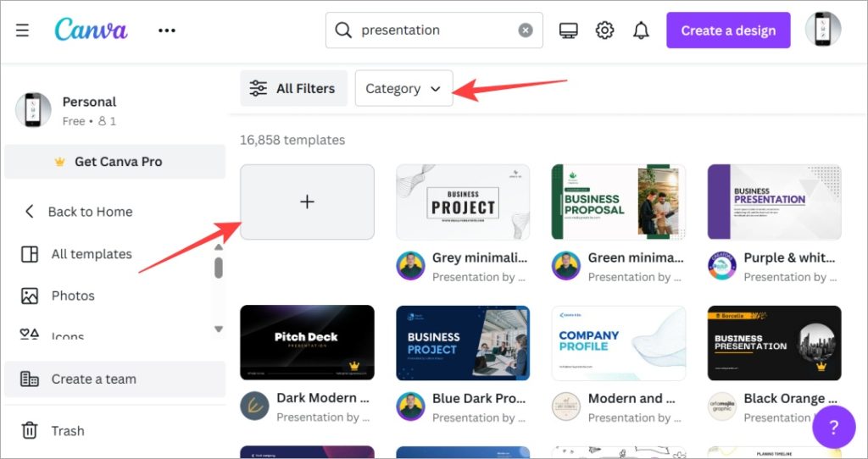Click the Create a team building icon
Image resolution: width=868 pixels, height=459 pixels.
pyautogui.click(x=30, y=379)
